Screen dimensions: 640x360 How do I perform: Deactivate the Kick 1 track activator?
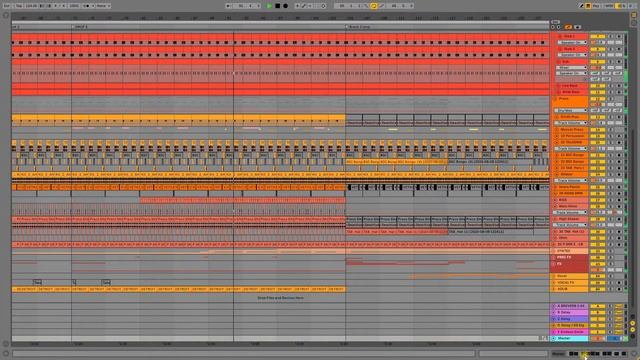click(x=597, y=36)
